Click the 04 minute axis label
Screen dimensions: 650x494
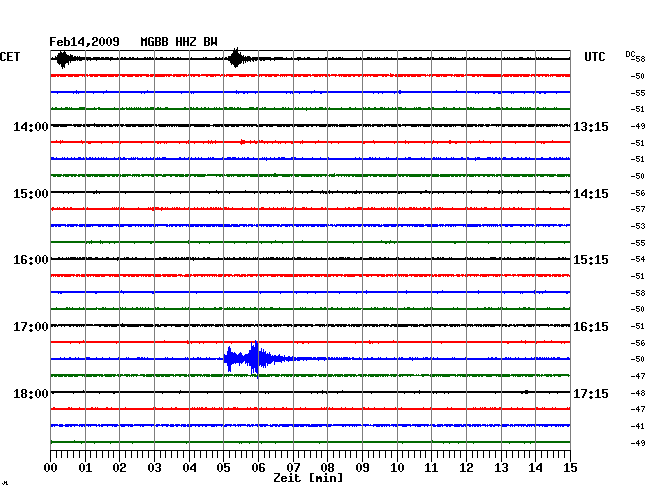189,467
